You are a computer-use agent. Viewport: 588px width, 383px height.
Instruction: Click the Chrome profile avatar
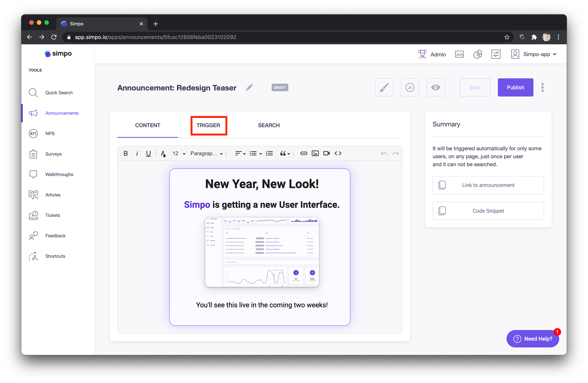click(546, 37)
